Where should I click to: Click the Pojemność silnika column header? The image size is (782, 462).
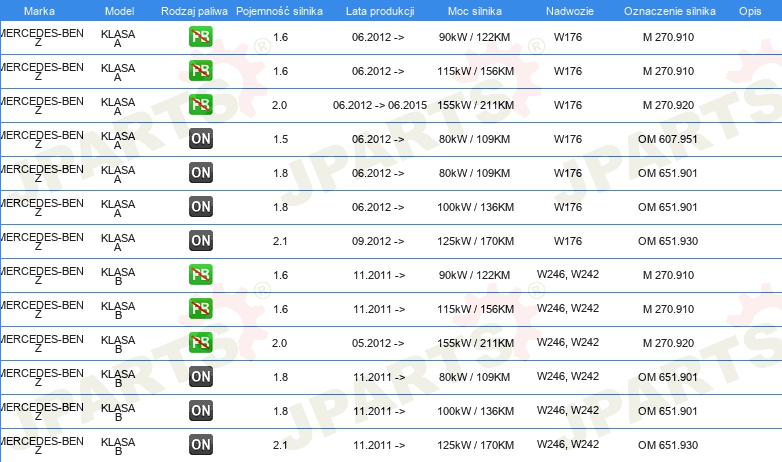(279, 11)
